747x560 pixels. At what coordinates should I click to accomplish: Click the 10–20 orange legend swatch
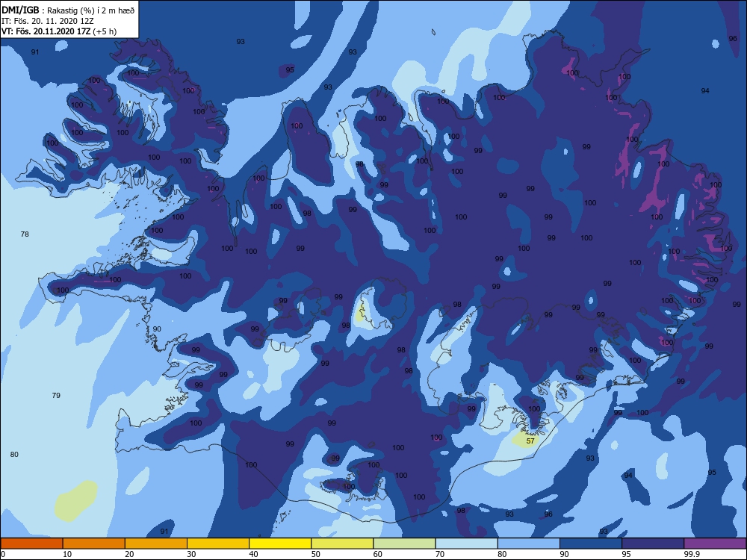coord(94,544)
